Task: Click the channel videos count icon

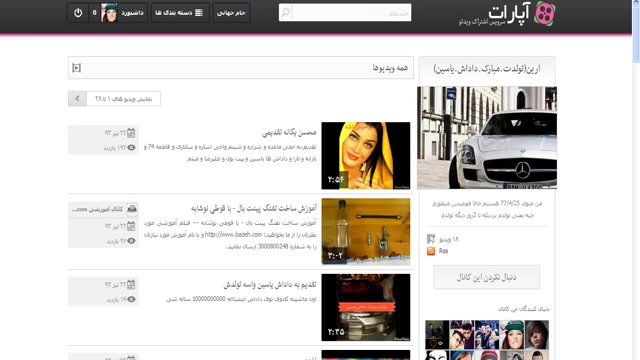Action: point(431,239)
